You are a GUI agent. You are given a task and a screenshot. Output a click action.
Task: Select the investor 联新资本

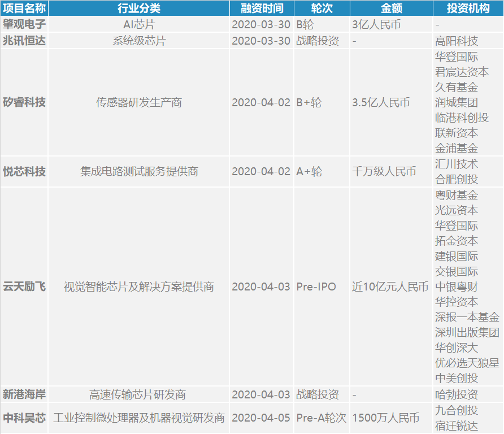pyautogui.click(x=457, y=133)
